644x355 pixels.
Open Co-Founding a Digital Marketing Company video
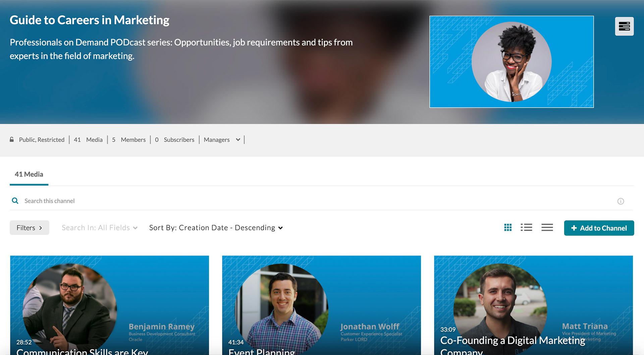pyautogui.click(x=533, y=305)
